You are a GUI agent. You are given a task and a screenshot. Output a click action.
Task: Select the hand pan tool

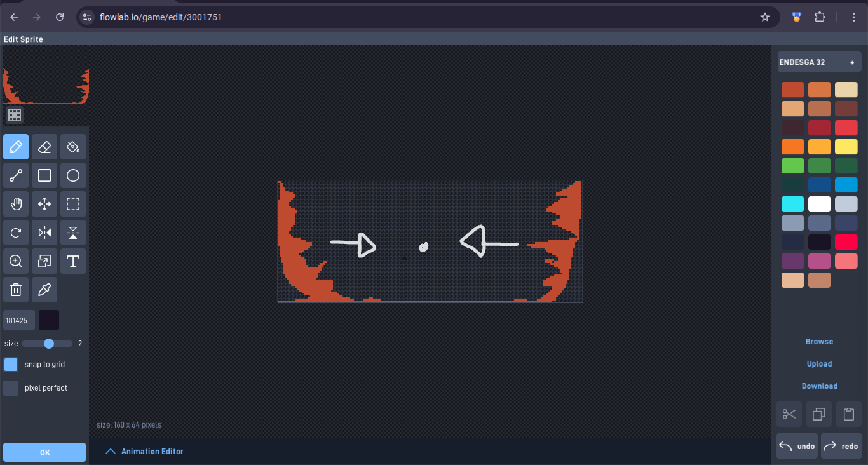(x=16, y=204)
